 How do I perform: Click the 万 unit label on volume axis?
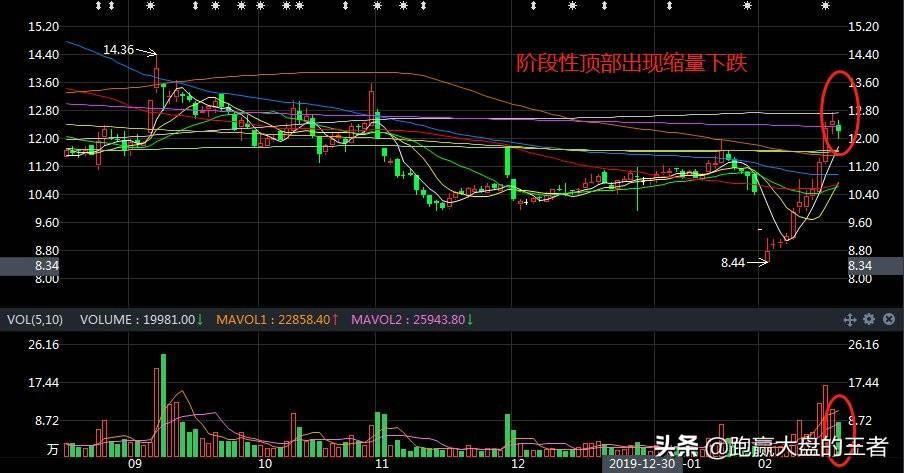click(x=53, y=449)
